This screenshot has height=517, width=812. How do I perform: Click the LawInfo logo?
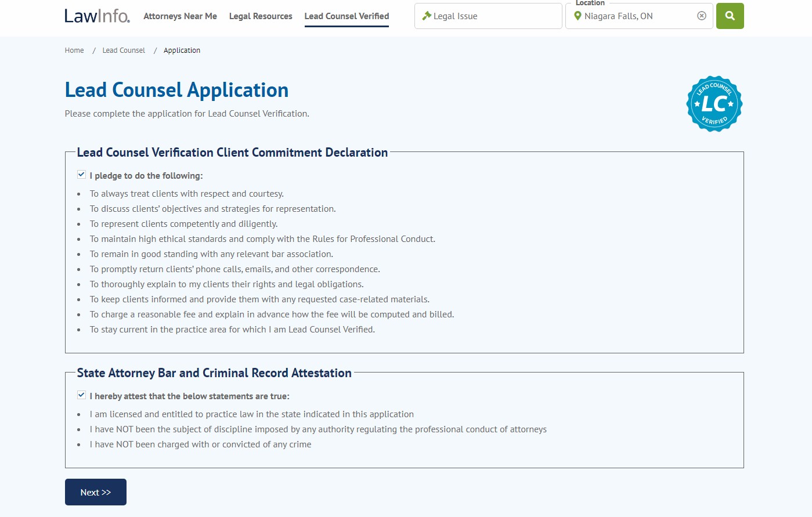(98, 16)
